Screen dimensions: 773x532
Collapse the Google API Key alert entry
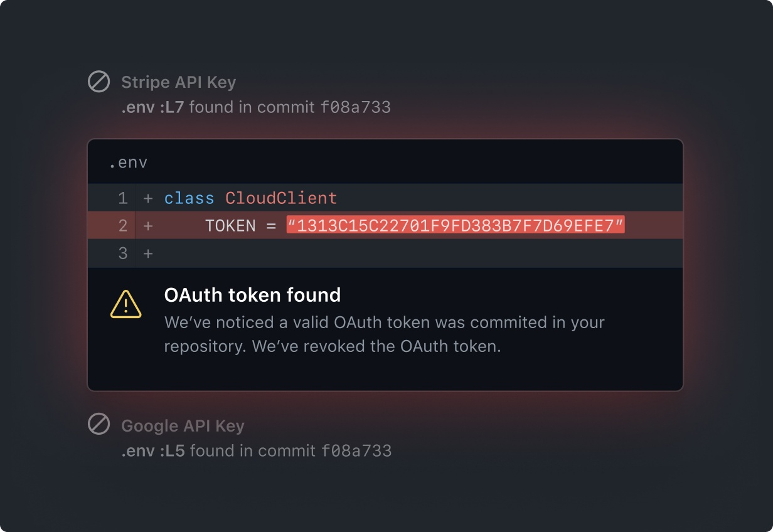182,426
